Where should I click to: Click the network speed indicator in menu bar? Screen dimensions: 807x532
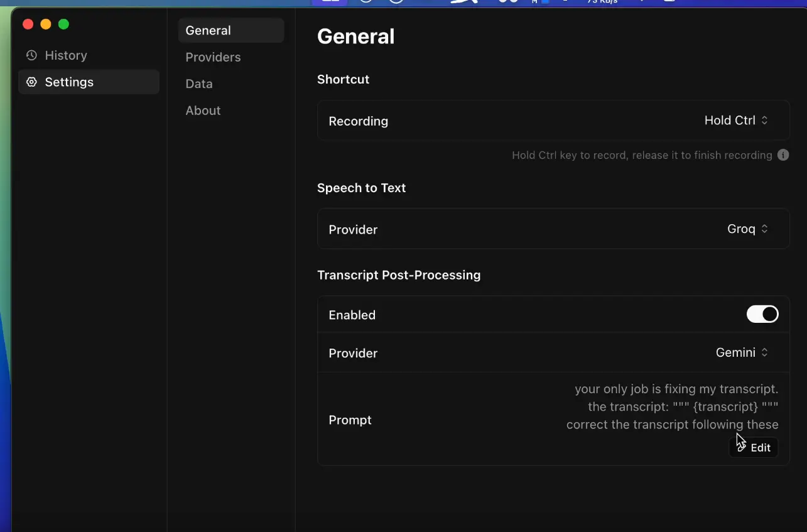[x=603, y=2]
